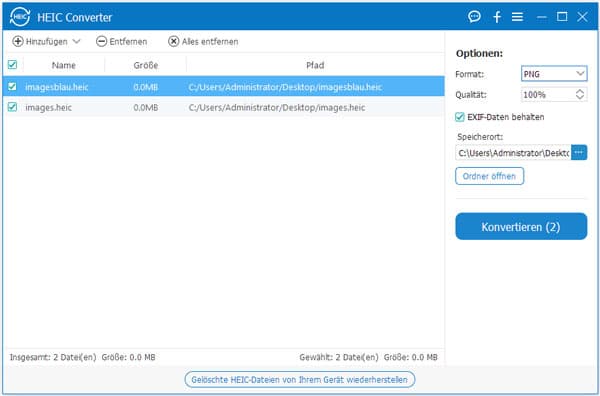The image size is (600, 396).
Task: Click the Facebook icon in title bar
Action: 497,17
